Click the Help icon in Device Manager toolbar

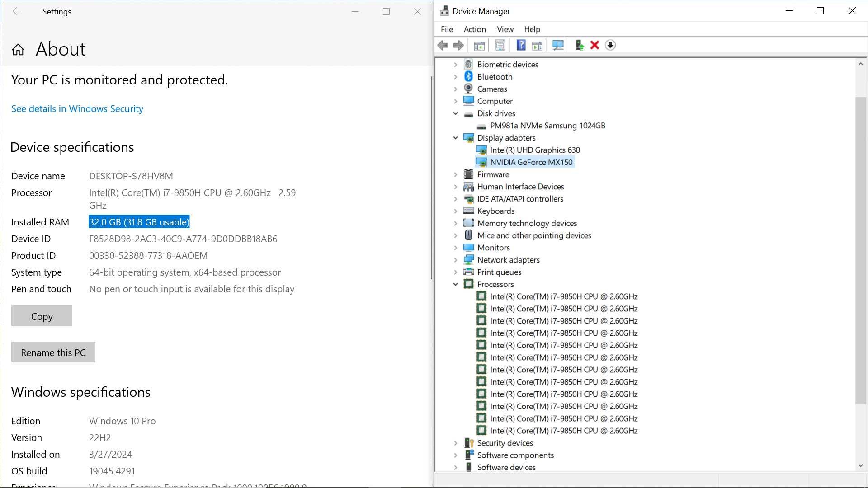[520, 45]
